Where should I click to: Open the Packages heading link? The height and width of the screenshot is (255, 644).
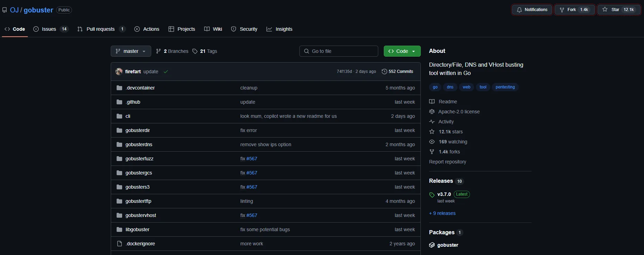(442, 233)
